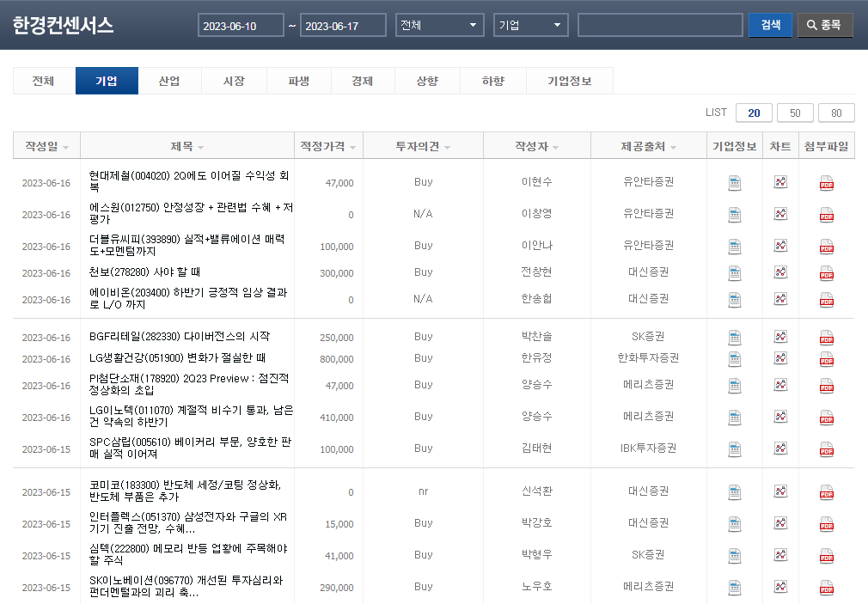Image resolution: width=868 pixels, height=604 pixels.
Task: Show 20 items per list
Action: tap(754, 113)
